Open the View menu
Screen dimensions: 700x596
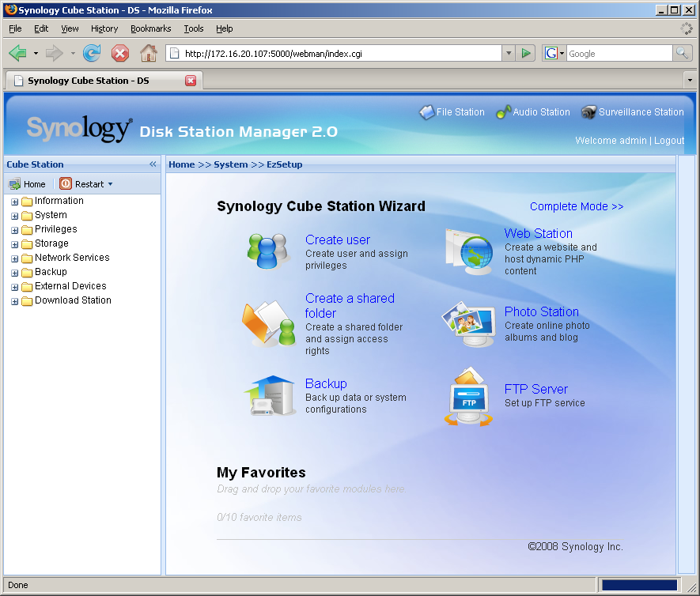click(x=70, y=28)
